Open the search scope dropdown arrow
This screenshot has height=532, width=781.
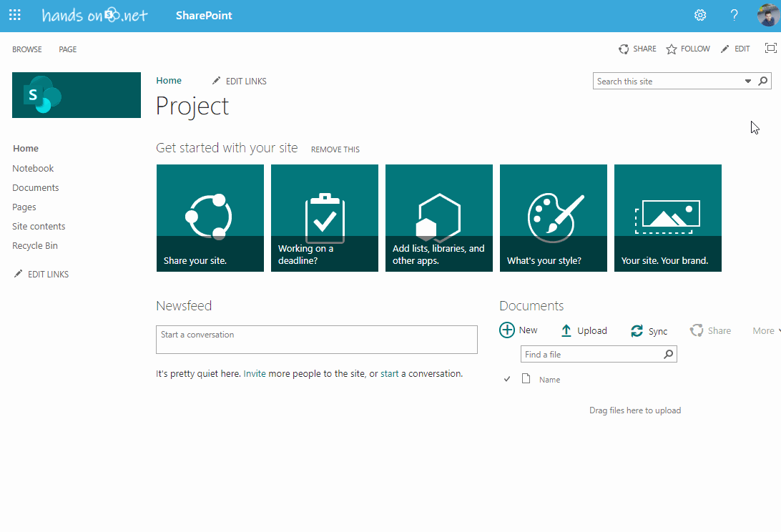[x=747, y=81]
